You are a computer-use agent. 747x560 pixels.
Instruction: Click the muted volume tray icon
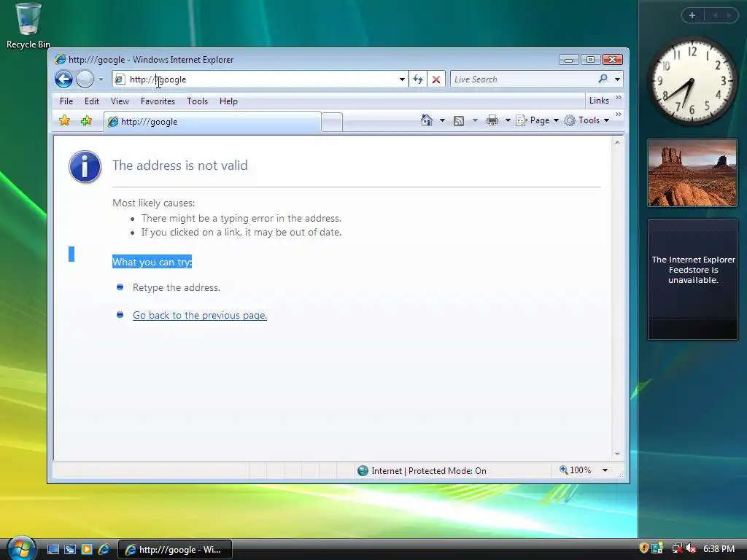[x=691, y=548]
